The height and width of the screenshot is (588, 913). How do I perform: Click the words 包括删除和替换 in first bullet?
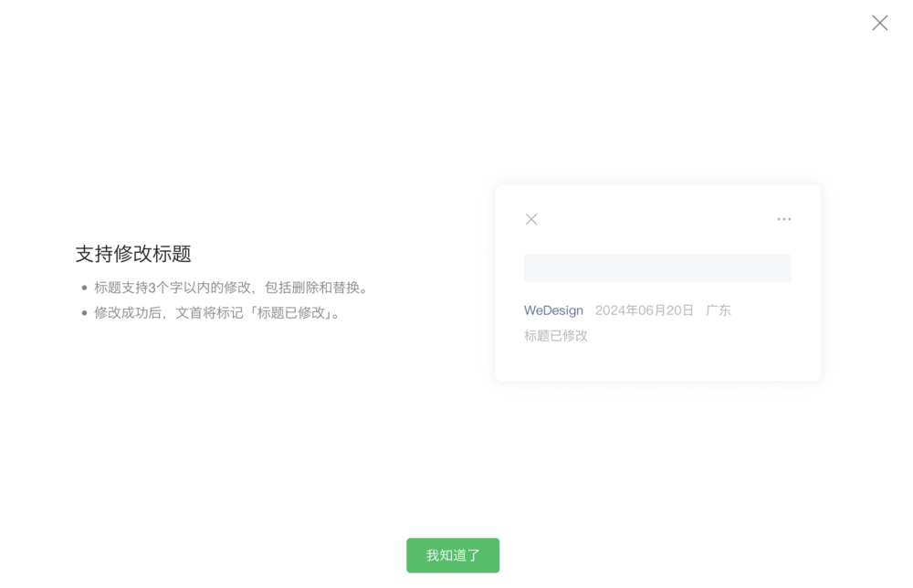[312, 288]
